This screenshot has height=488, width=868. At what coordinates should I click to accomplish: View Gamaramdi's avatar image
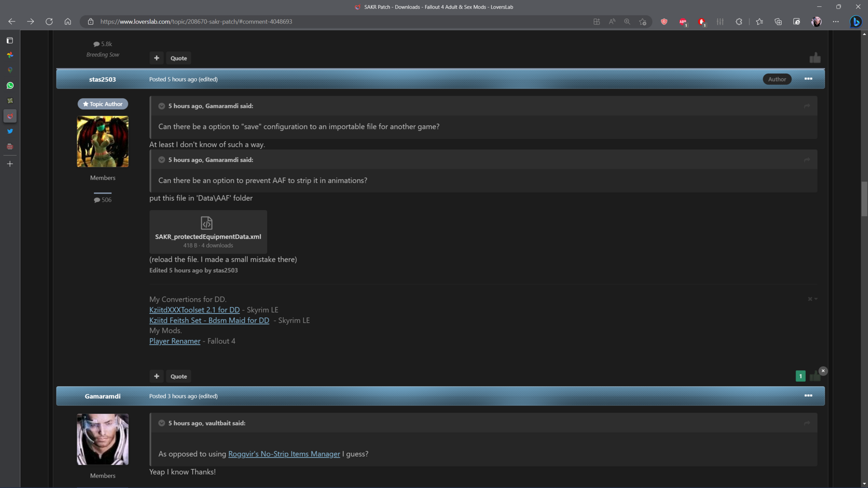point(103,439)
